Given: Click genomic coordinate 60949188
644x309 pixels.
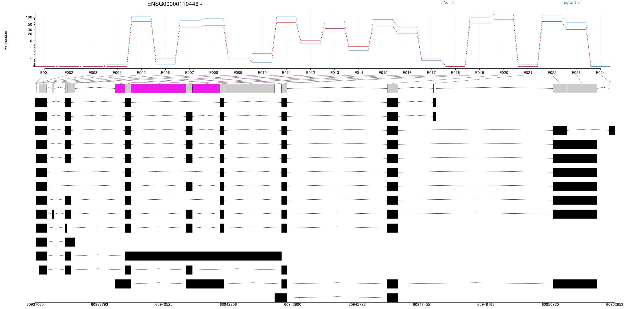Looking at the screenshot, I should (x=486, y=304).
